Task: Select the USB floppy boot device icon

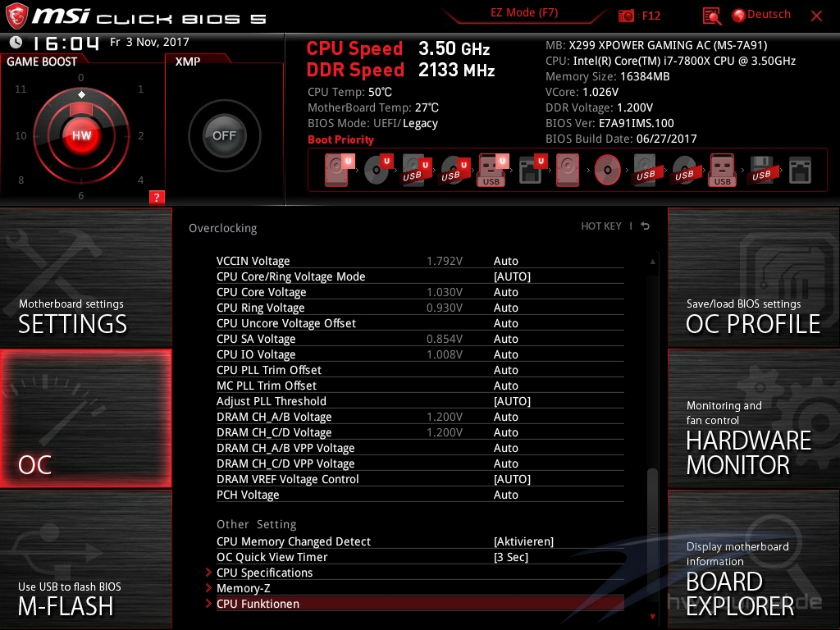Action: 761,171
